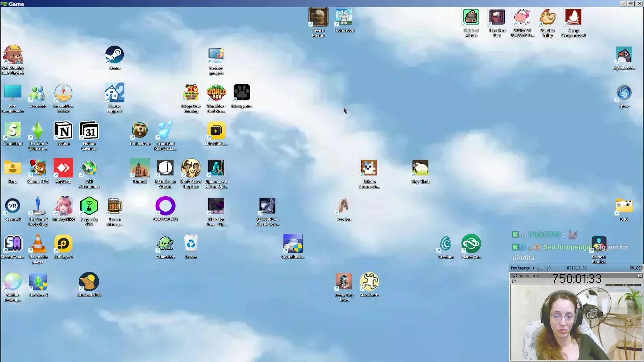Select Este Computador desktop icon
The image size is (644, 362).
point(13,93)
